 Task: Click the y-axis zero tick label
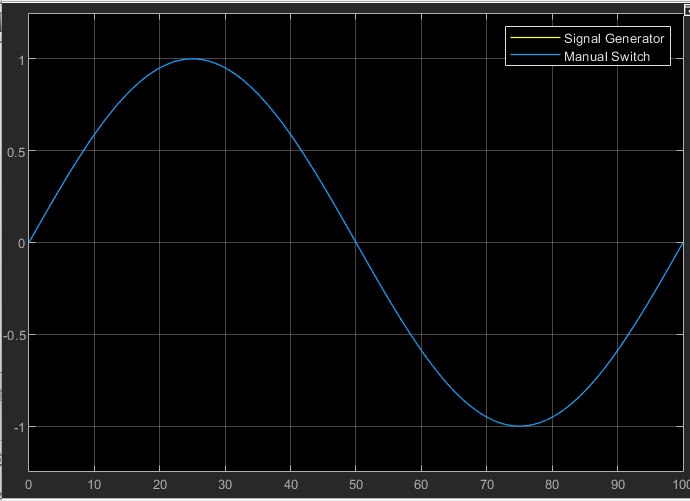(x=21, y=243)
